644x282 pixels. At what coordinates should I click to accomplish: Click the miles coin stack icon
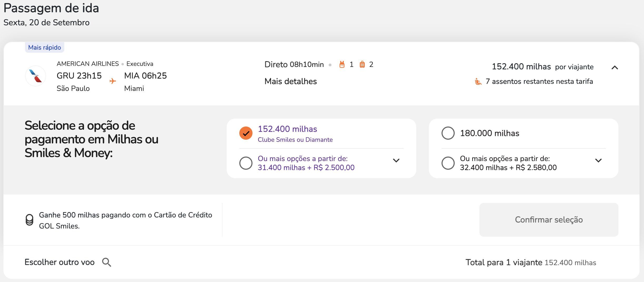29,220
